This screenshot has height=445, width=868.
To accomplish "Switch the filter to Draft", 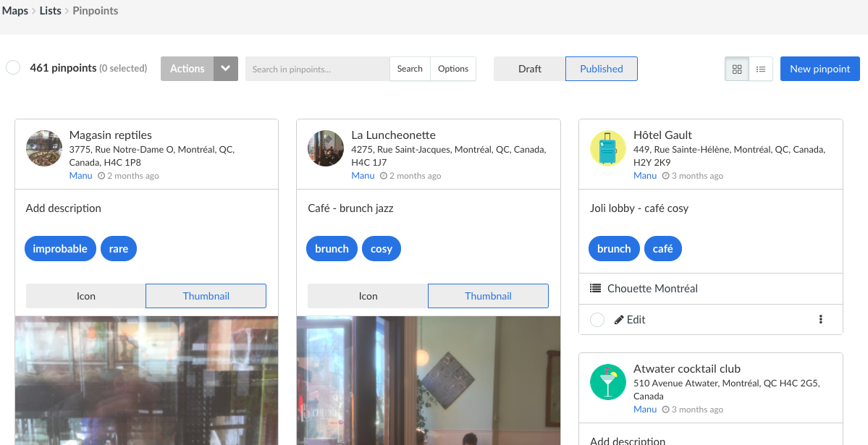I will point(529,68).
